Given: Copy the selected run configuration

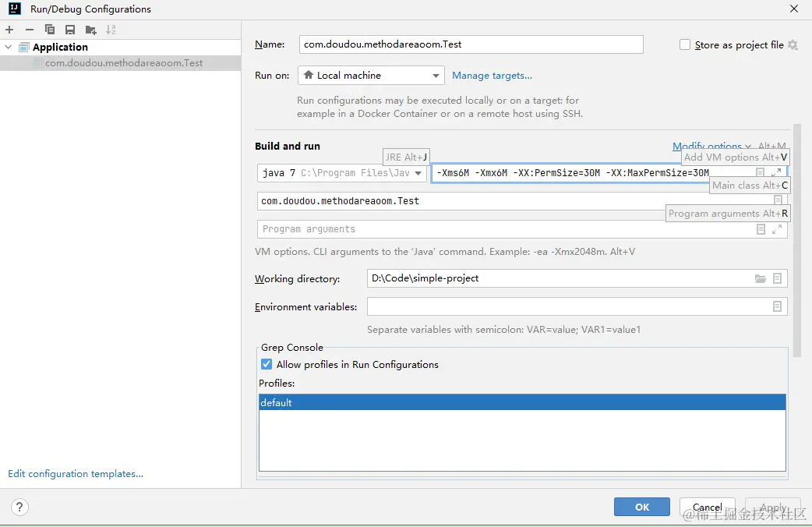Looking at the screenshot, I should pos(50,30).
